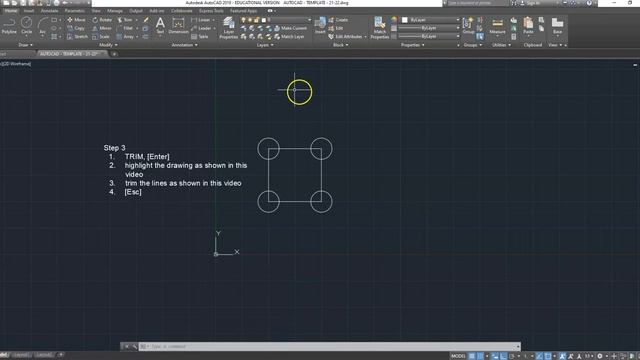Toggle polar tracking in status bar
The width and height of the screenshot is (640, 360).
(x=512, y=356)
